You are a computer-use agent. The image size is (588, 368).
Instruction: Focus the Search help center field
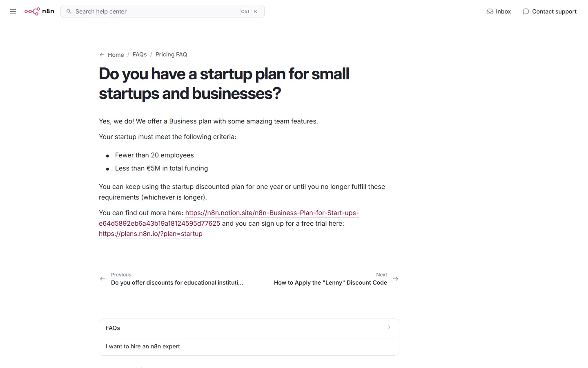(x=163, y=11)
